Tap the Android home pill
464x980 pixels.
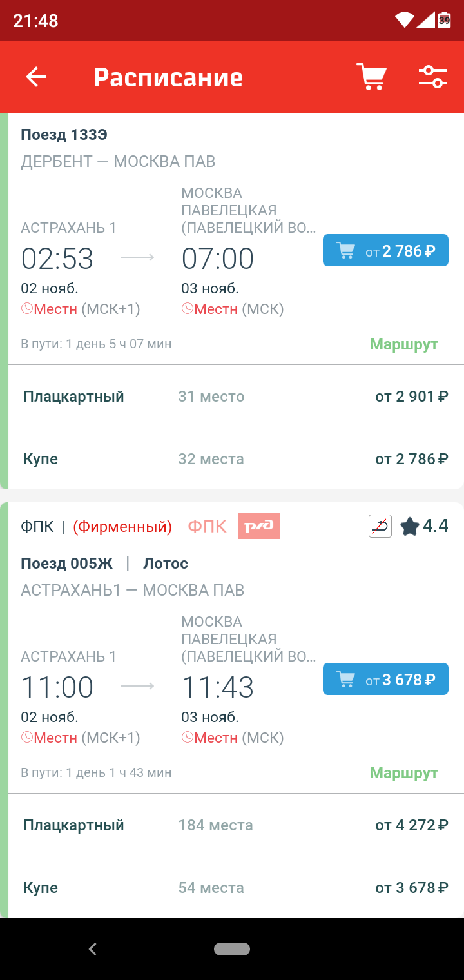pos(232,949)
